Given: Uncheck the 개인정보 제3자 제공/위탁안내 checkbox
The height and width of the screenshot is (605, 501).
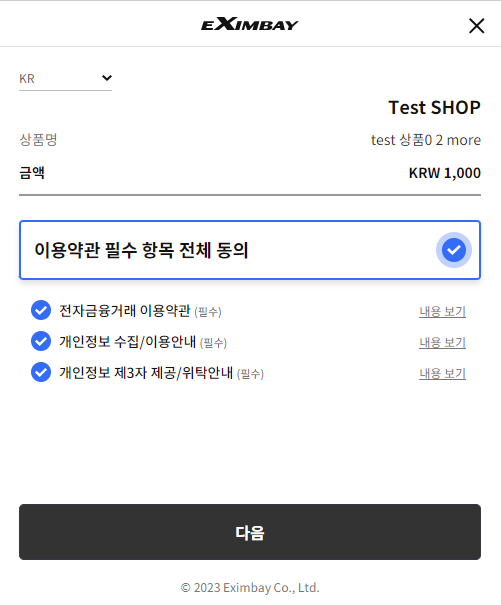Looking at the screenshot, I should [x=41, y=372].
